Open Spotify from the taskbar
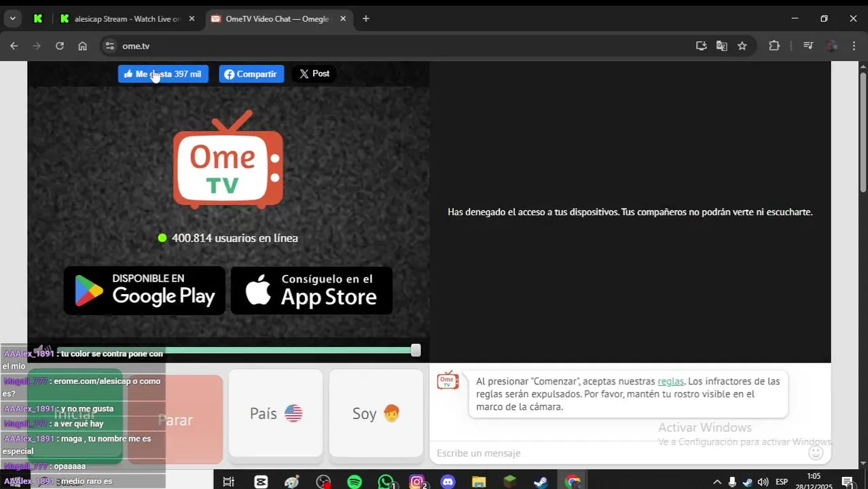 pyautogui.click(x=355, y=482)
